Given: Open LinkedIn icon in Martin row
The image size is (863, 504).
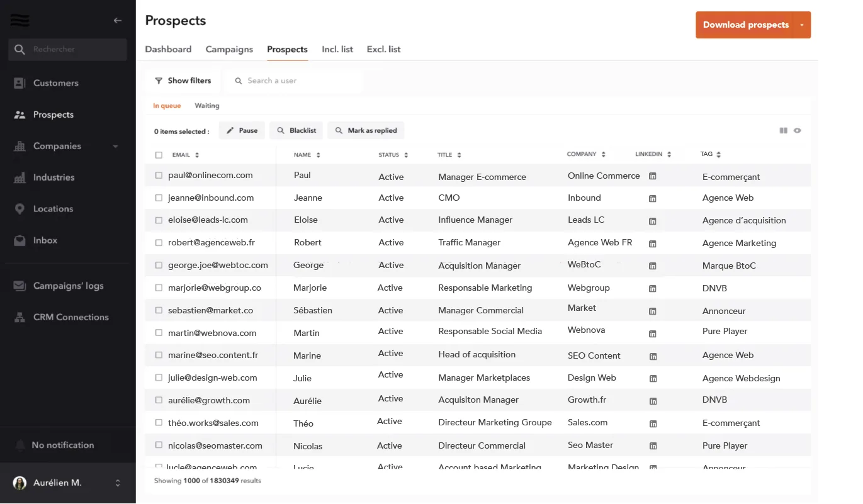Looking at the screenshot, I should [653, 333].
